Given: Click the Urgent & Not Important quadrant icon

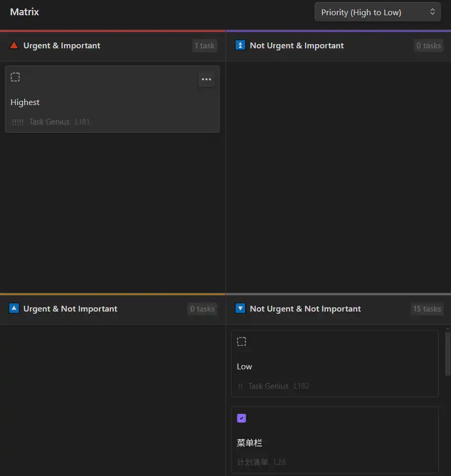Looking at the screenshot, I should coord(14,308).
